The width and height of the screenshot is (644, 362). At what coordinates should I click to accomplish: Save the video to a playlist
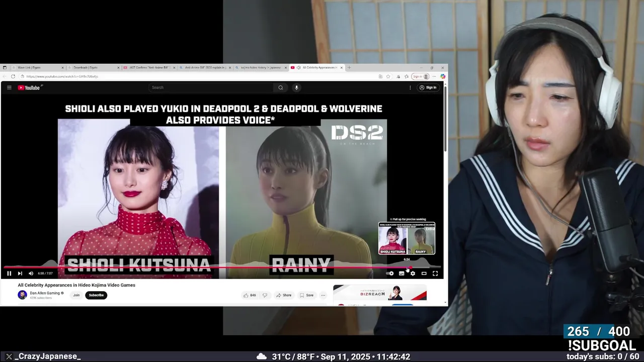pyautogui.click(x=306, y=295)
